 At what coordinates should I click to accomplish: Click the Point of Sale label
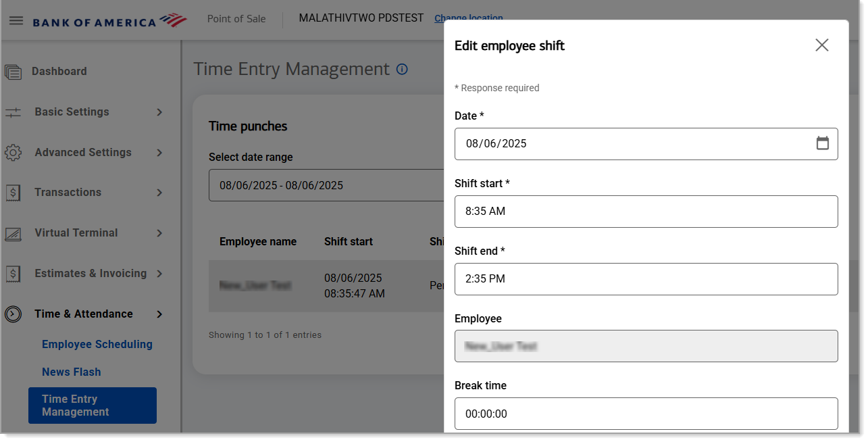pos(236,19)
